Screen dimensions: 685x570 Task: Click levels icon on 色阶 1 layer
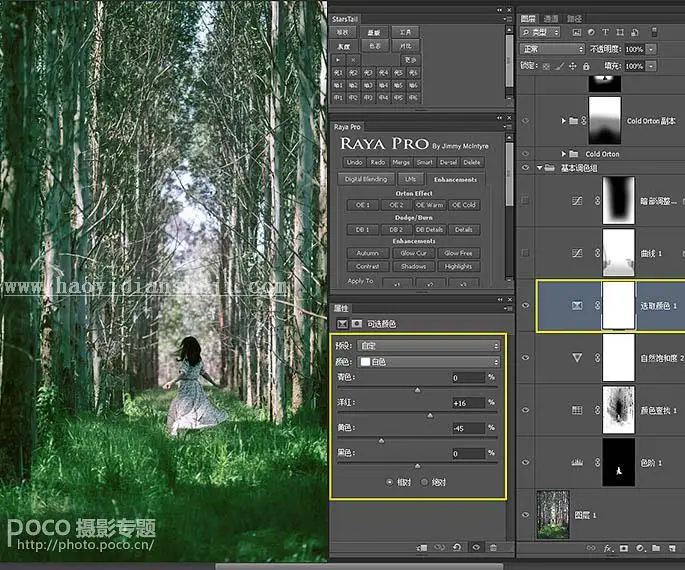click(577, 463)
